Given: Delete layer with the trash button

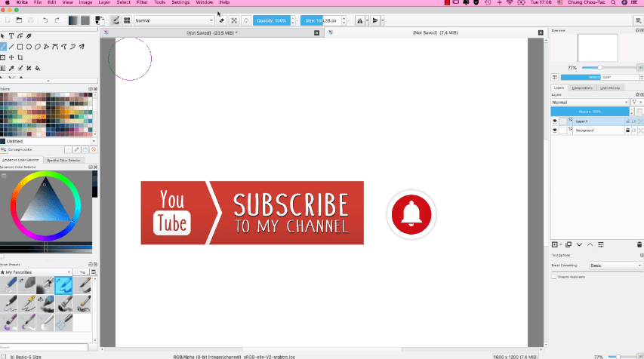Looking at the screenshot, I should tap(639, 244).
